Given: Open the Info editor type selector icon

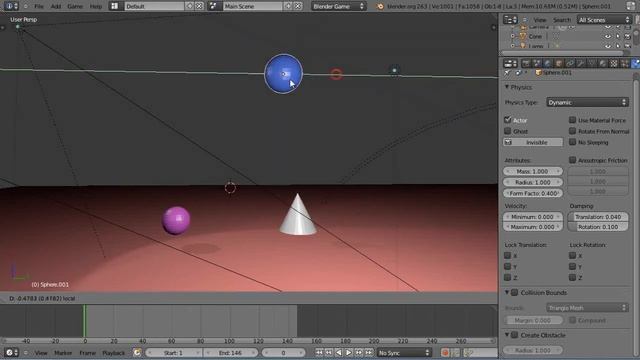Looking at the screenshot, I should pos(11,6).
